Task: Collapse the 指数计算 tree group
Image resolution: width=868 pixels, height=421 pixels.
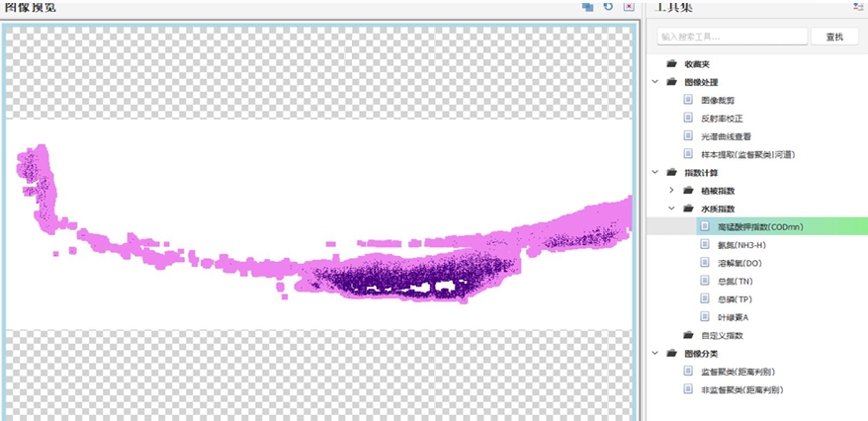Action: point(656,172)
